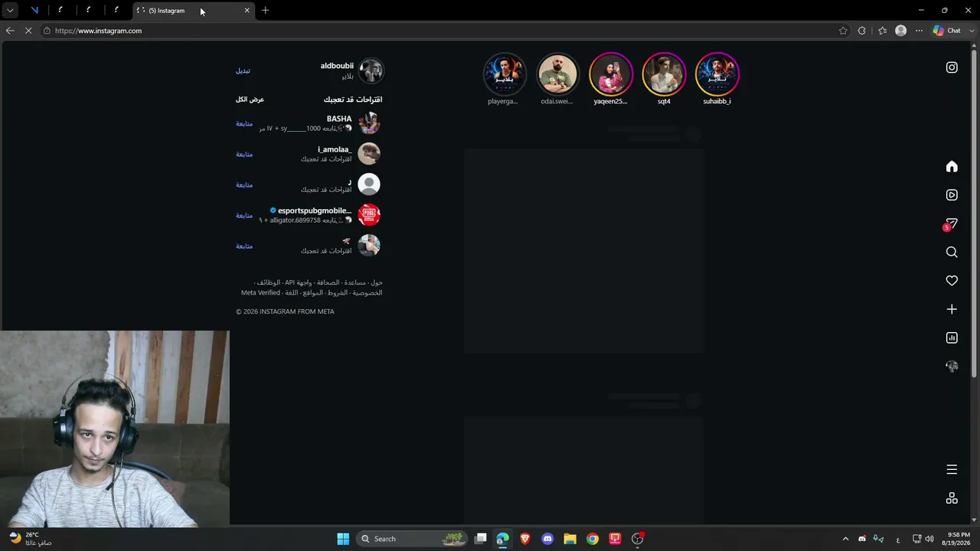This screenshot has height=551, width=980.
Task: Open i_amolaa_ profile name
Action: click(x=335, y=149)
